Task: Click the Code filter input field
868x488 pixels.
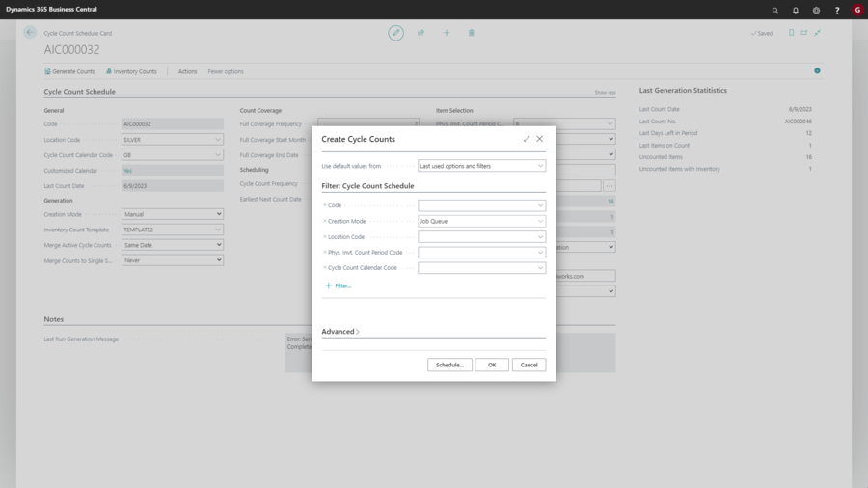Action: 475,205
